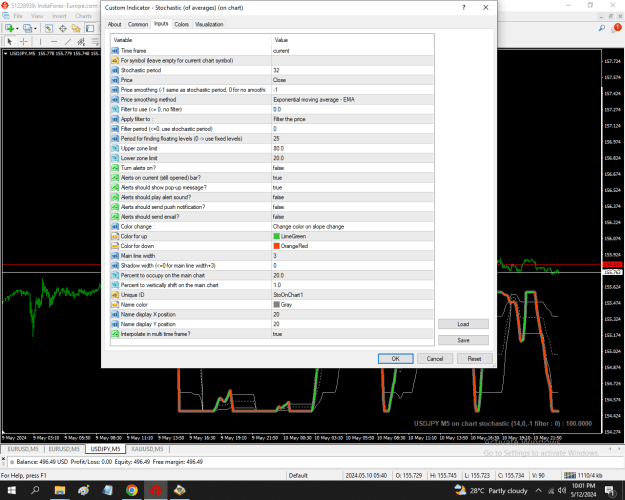Click the connection status bars icon
The width and height of the screenshot is (625, 500).
570,475
